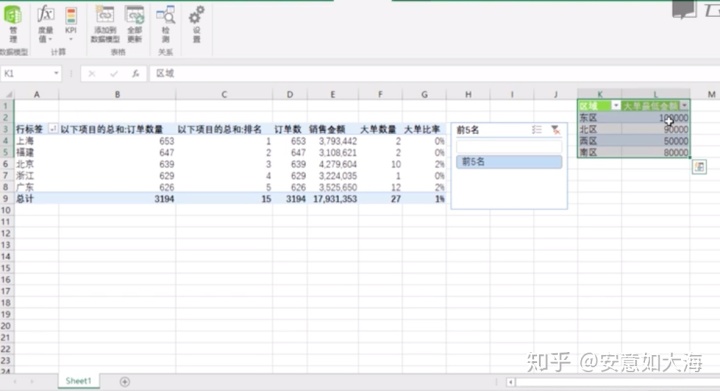Click the 福建 row label cell

[37, 152]
